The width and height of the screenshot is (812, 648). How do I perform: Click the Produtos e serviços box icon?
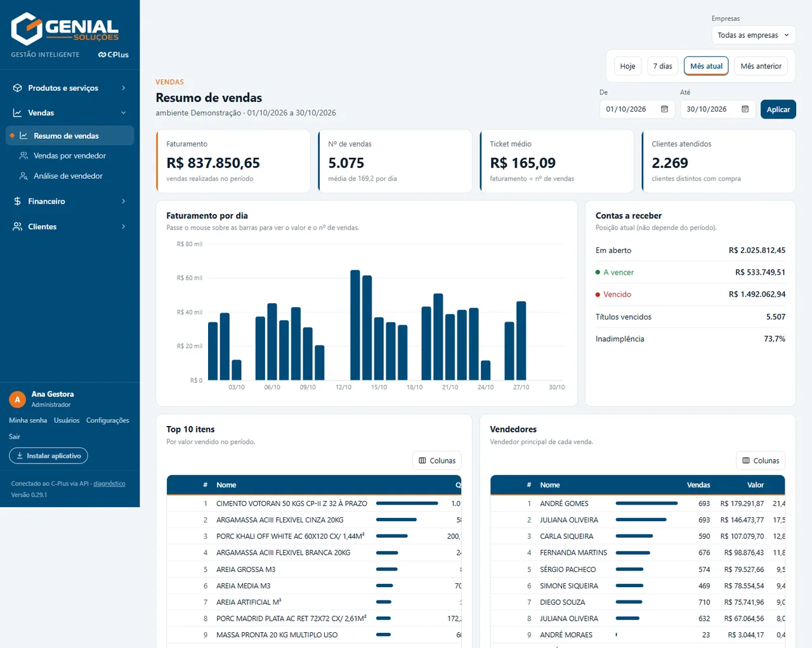coord(17,88)
